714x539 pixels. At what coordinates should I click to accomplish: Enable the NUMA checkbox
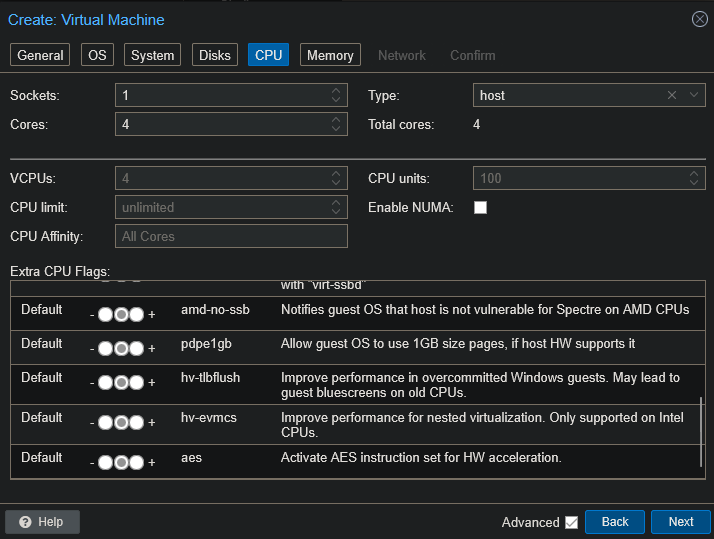[480, 207]
